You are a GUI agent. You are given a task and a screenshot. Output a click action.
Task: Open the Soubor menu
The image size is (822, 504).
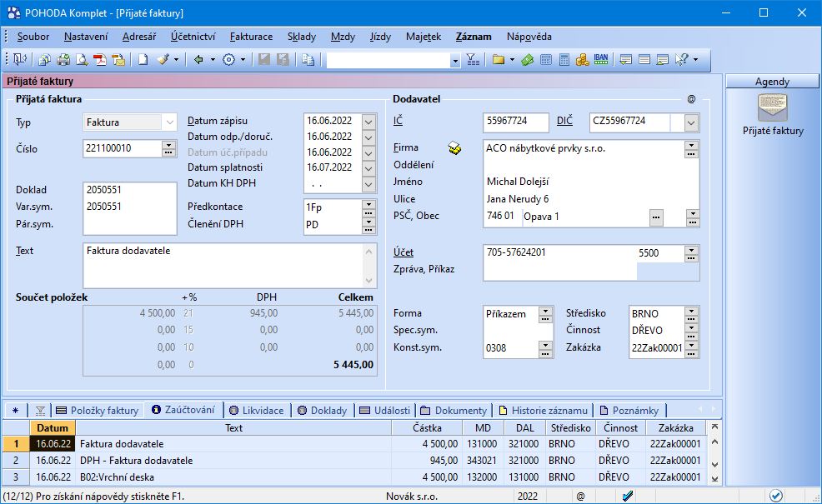[33, 37]
